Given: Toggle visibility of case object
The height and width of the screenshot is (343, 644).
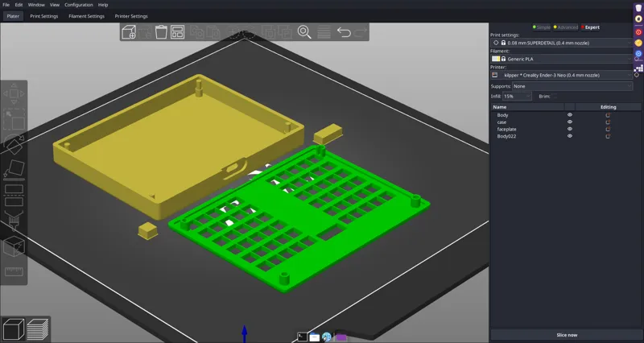Looking at the screenshot, I should point(570,122).
